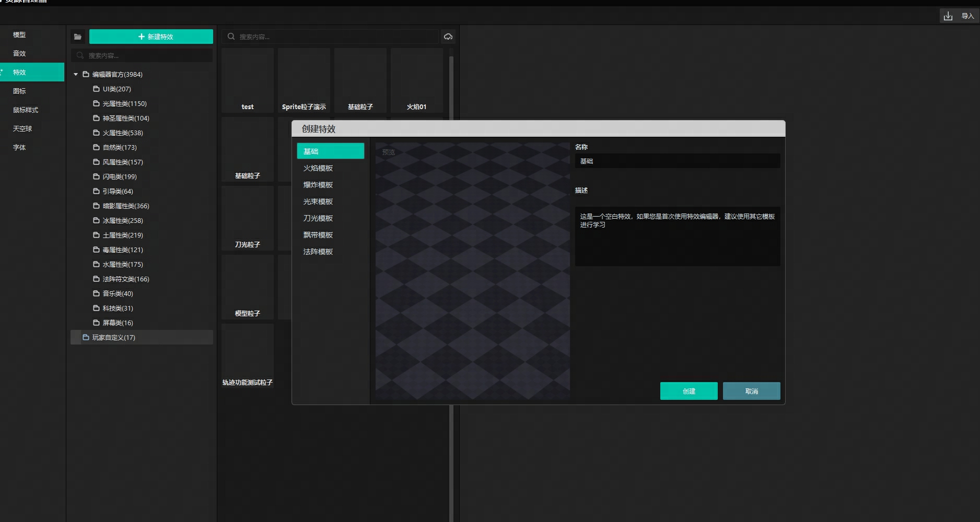The width and height of the screenshot is (980, 522).
Task: Select the 基础 template in dialog
Action: [331, 151]
